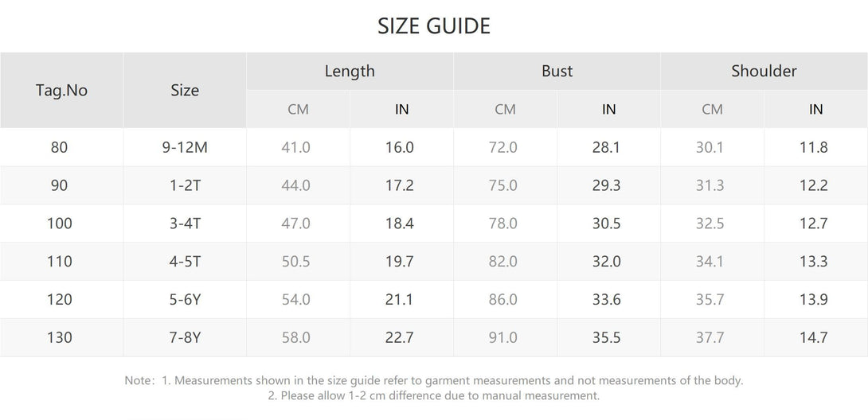Click the Bust column header
This screenshot has width=868, height=420.
pos(557,71)
